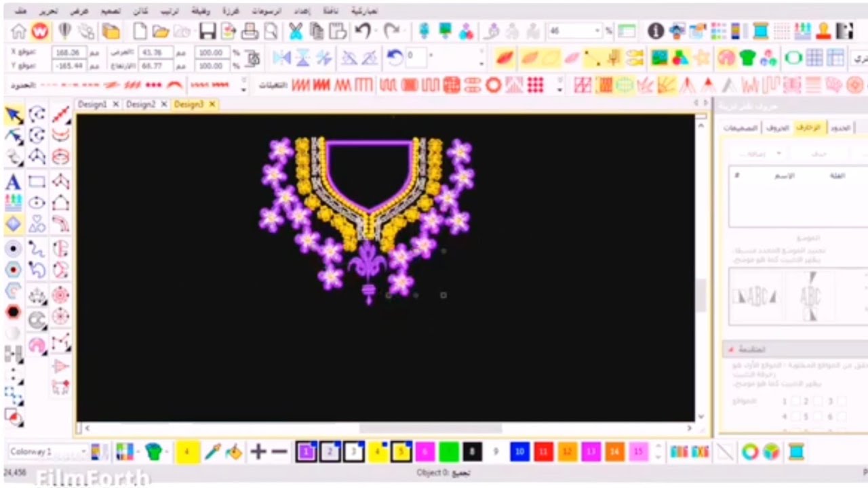Viewport: 868px width, 488px height.
Task: Toggle the proportional scaling lock icon
Action: [254, 58]
